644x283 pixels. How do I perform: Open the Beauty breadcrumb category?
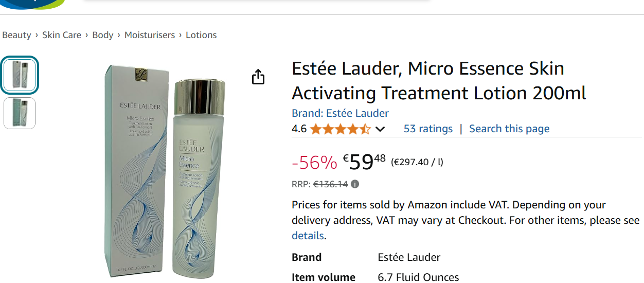(x=16, y=35)
